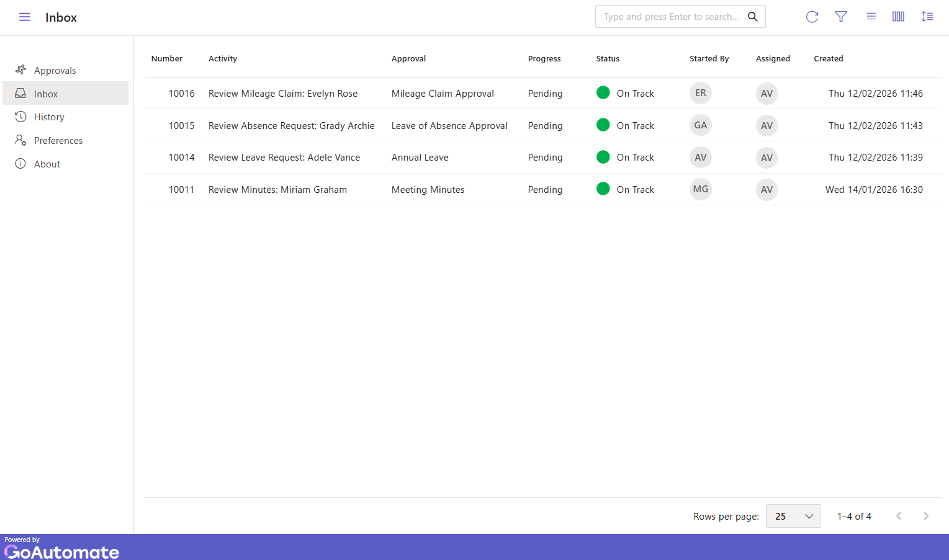The width and height of the screenshot is (949, 560).
Task: Click the refresh icon in the toolbar
Action: [812, 17]
